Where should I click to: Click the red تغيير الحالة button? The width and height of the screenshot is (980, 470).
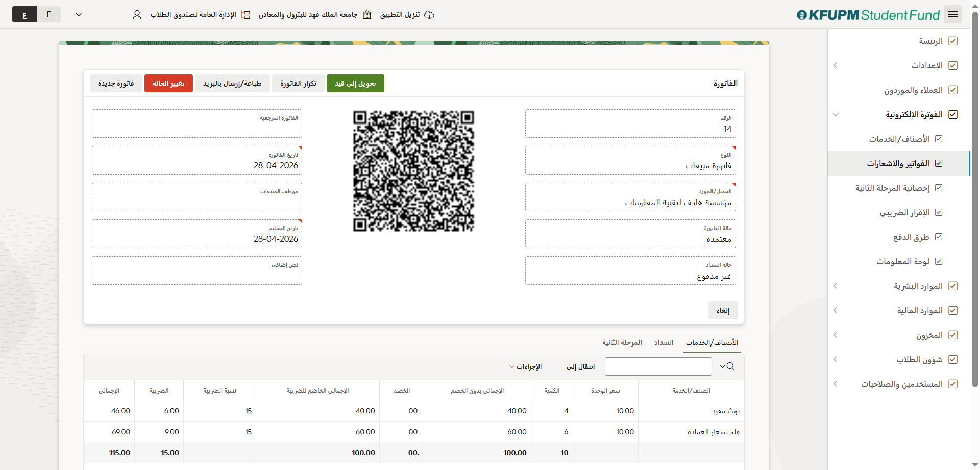[x=168, y=83]
